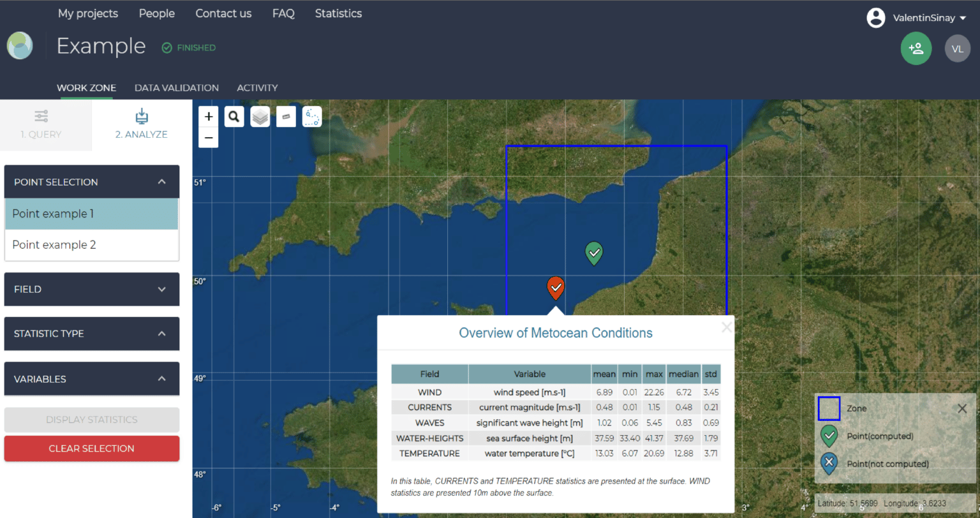Image resolution: width=980 pixels, height=518 pixels.
Task: Select the point-drawing tool on the map toolbar
Action: tap(312, 116)
